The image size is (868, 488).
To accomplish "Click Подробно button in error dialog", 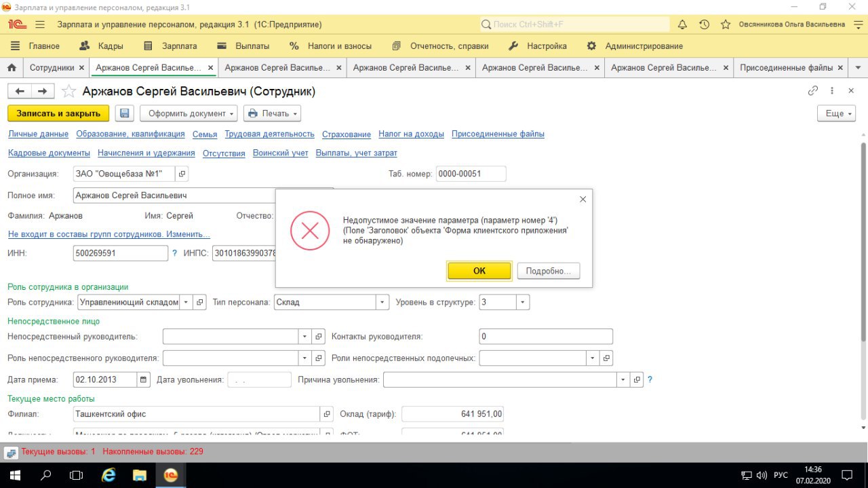I will [549, 271].
